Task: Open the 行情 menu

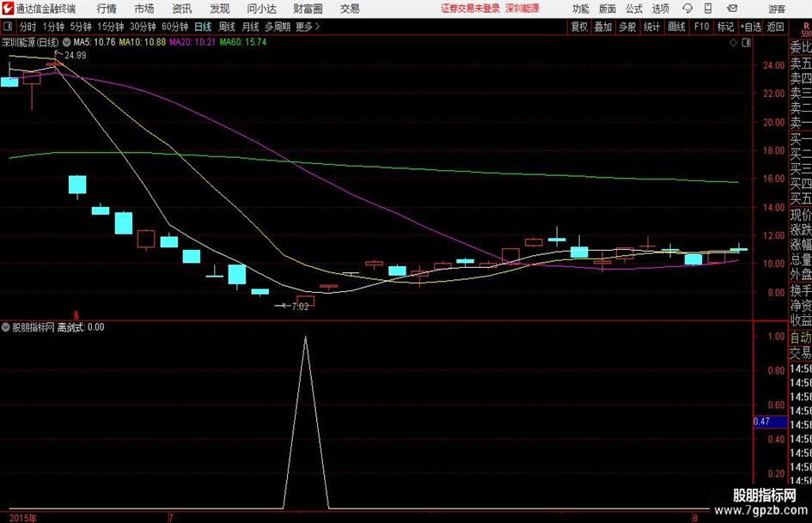Action: (x=107, y=9)
